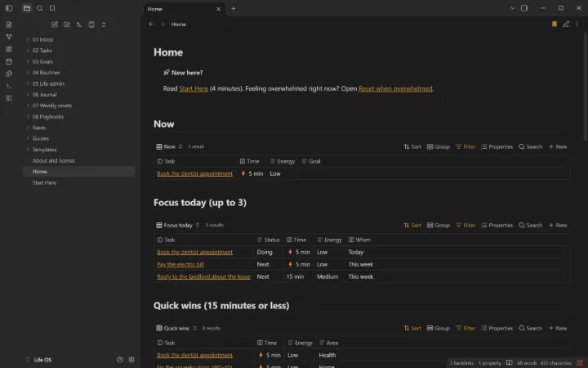Open Reset when overwhelmed link

[x=395, y=89]
